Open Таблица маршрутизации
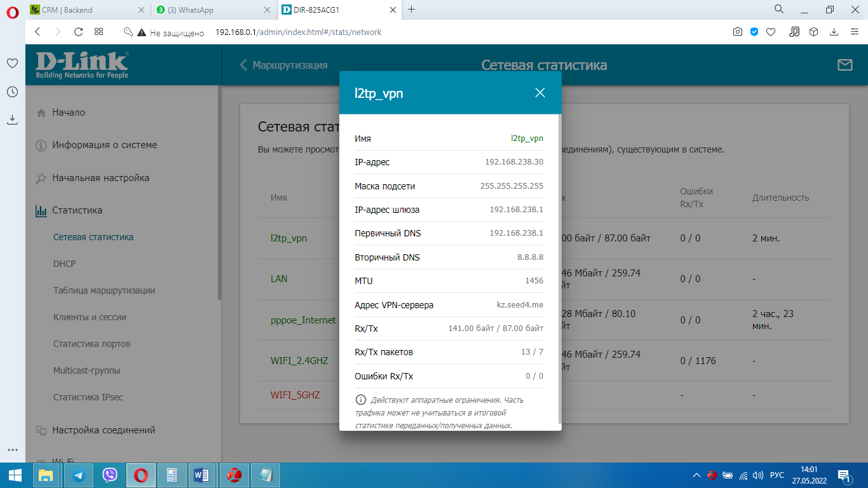The width and height of the screenshot is (868, 488). point(104,290)
